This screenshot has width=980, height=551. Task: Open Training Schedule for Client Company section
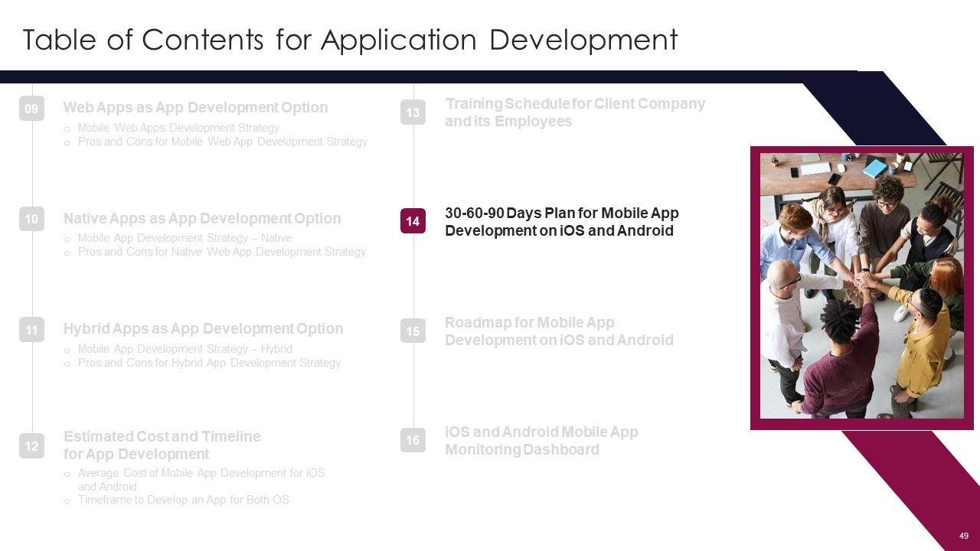click(x=574, y=112)
